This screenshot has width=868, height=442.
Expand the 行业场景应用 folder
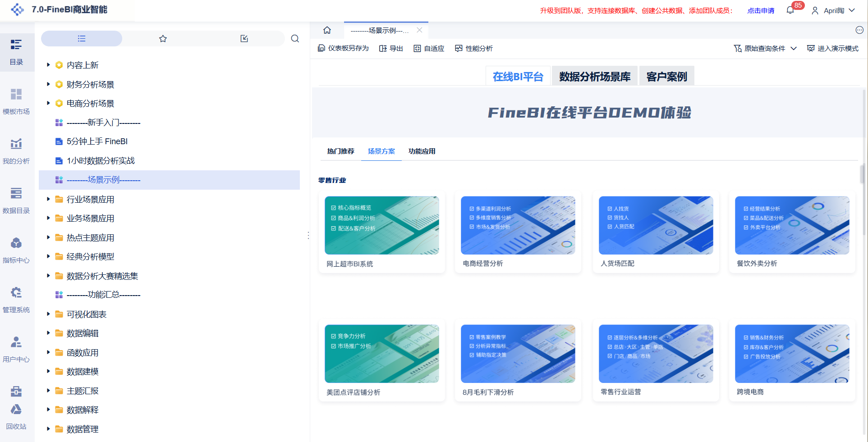click(48, 199)
